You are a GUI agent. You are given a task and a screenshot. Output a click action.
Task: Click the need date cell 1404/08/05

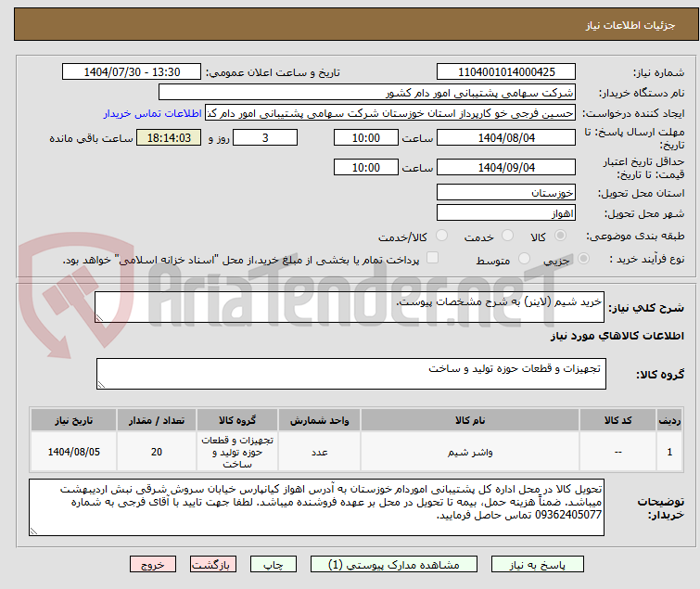[x=73, y=452]
